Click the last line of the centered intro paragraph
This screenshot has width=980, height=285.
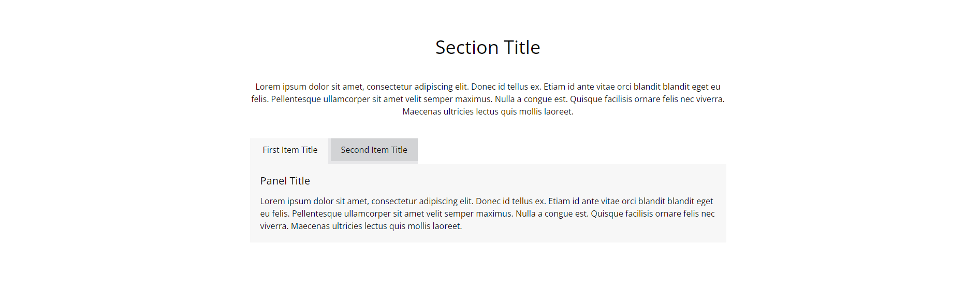(x=488, y=112)
